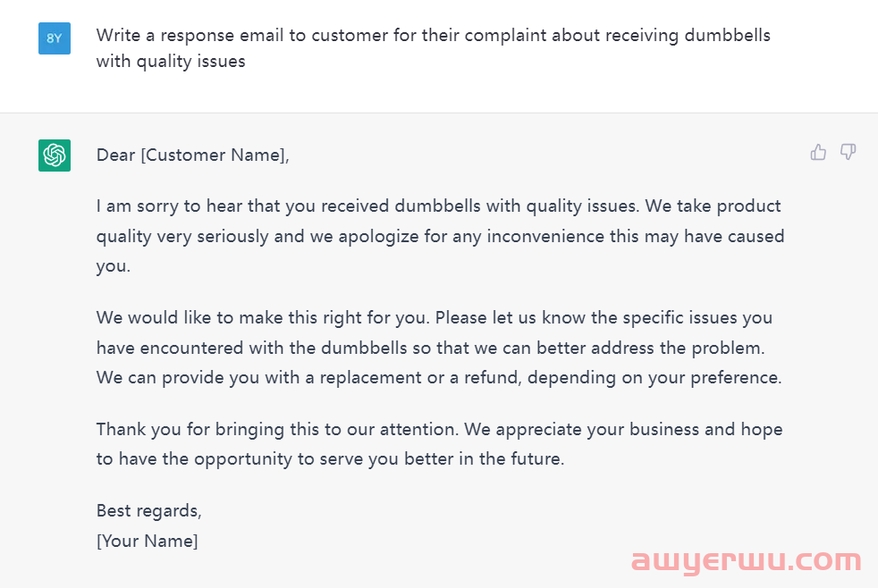Click the 'Best regards,' closing line
The image size is (878, 588).
click(x=149, y=511)
